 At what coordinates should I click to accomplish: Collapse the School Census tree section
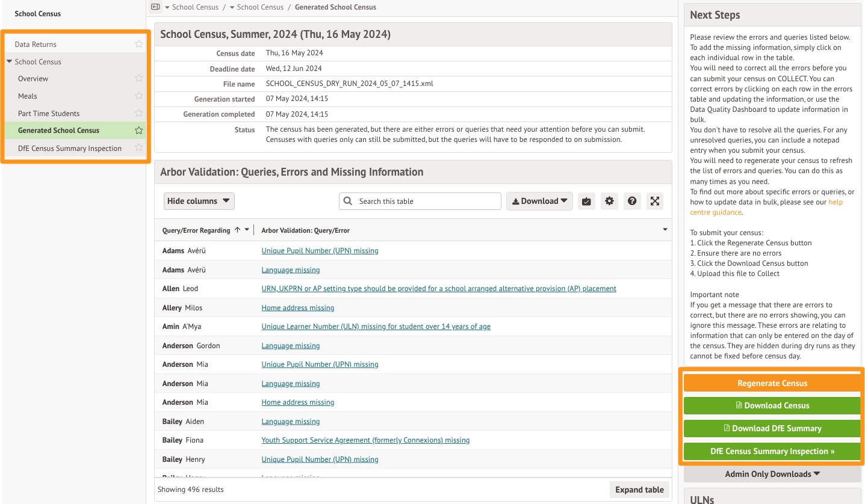pyautogui.click(x=10, y=61)
